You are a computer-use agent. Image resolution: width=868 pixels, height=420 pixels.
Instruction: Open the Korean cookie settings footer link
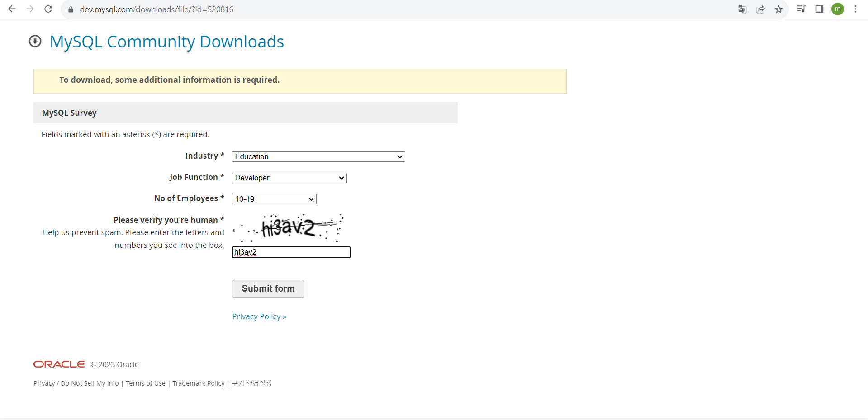252,383
